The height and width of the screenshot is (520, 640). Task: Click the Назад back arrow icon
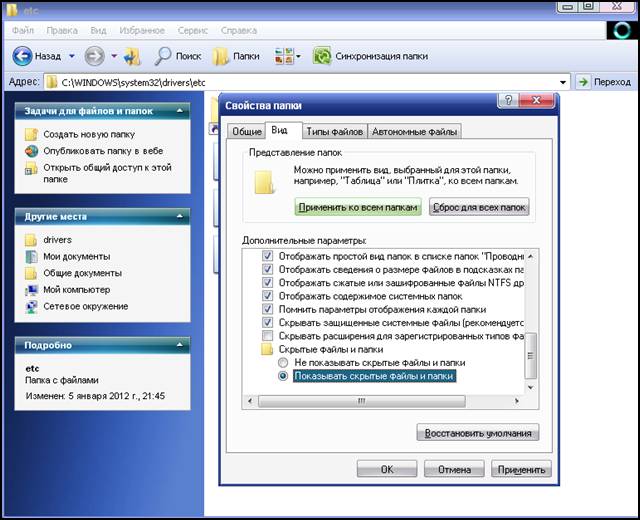point(22,56)
